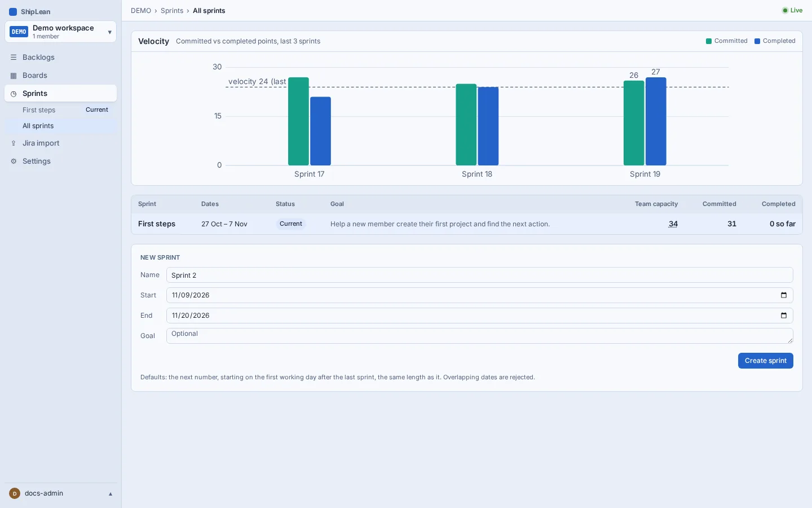Screen dimensions: 812x508
Task: Select All sprints in the sidebar
Action: pyautogui.click(x=61, y=126)
